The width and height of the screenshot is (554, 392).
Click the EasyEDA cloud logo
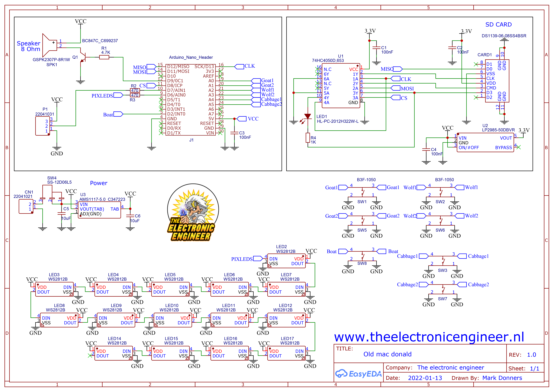click(x=358, y=374)
